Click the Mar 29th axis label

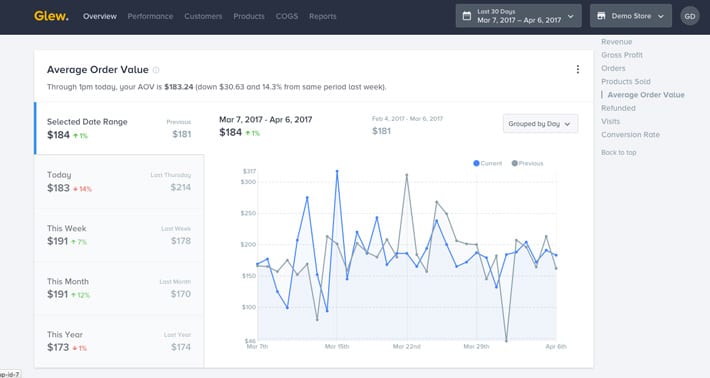pos(476,346)
